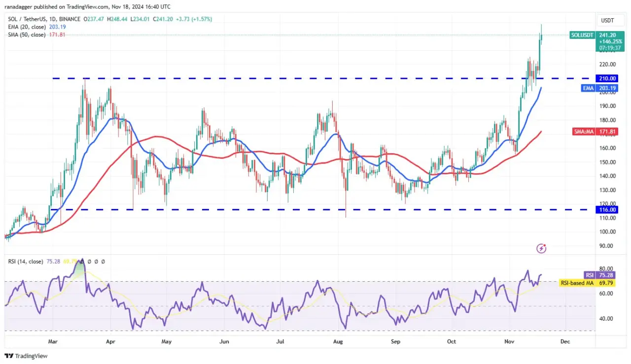631x364 pixels.
Task: Click the 160.00 price axis value
Action: [606, 148]
